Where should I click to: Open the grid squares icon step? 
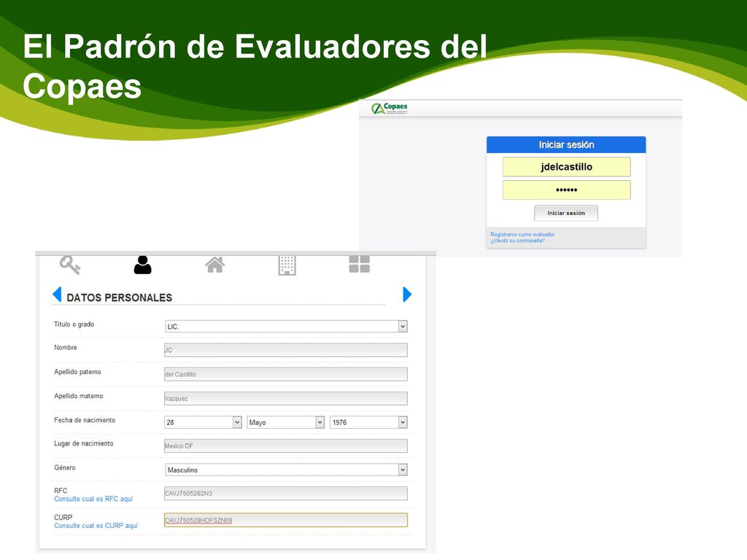pyautogui.click(x=359, y=264)
